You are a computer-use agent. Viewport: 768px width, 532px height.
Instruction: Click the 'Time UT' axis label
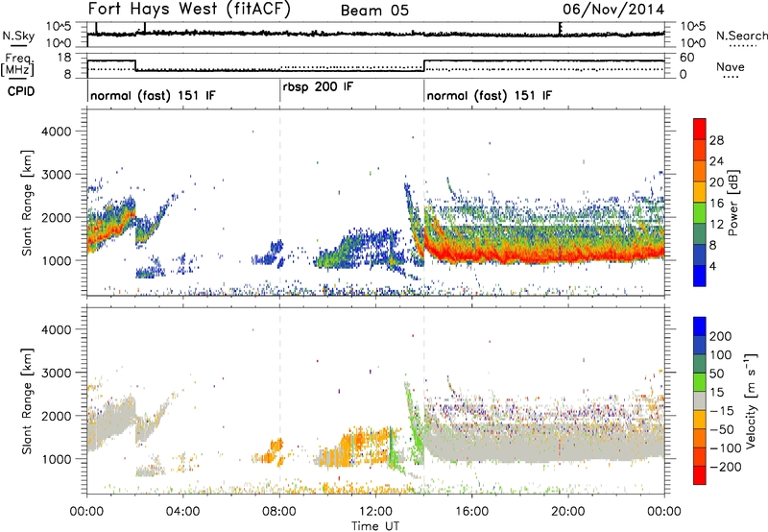[x=375, y=526]
